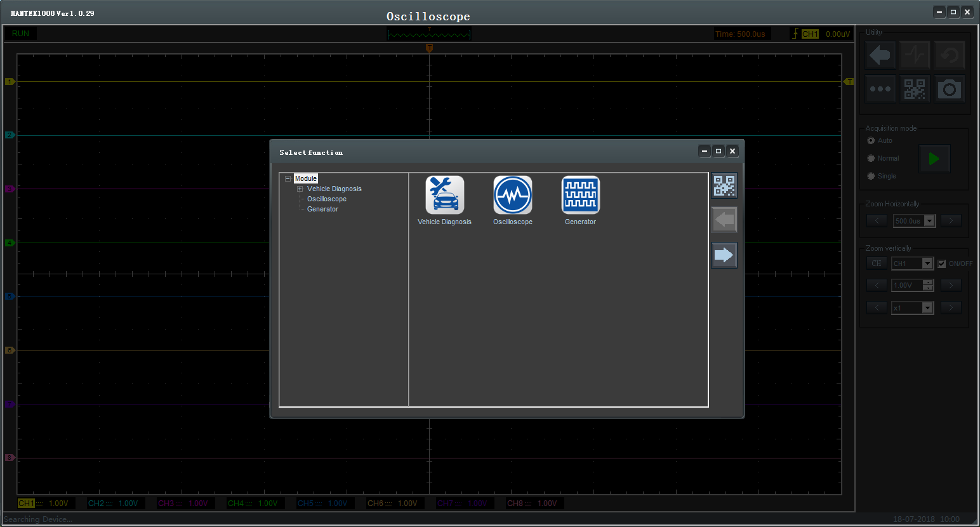Click the CH button under Zoom vertically
980x527 pixels.
pos(876,263)
